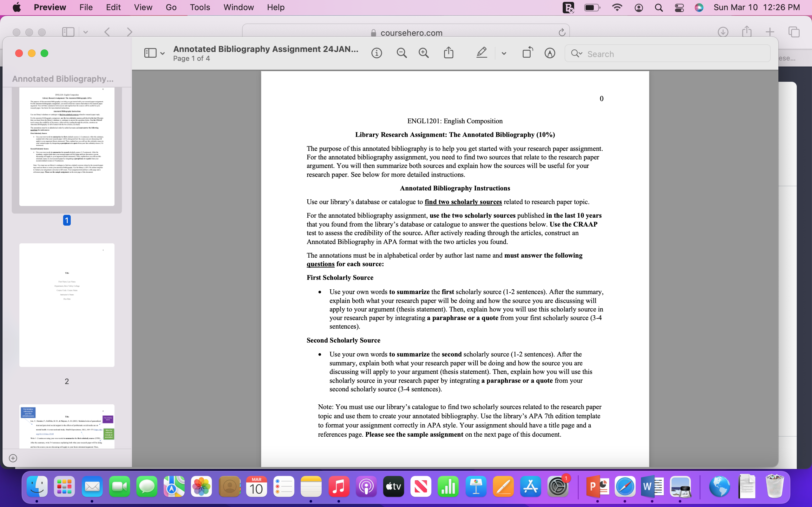Open the View menu
The width and height of the screenshot is (812, 507).
point(143,7)
